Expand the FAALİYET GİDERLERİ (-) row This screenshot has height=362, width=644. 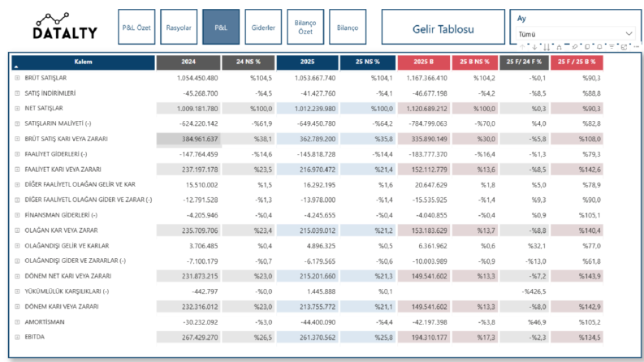tap(17, 154)
